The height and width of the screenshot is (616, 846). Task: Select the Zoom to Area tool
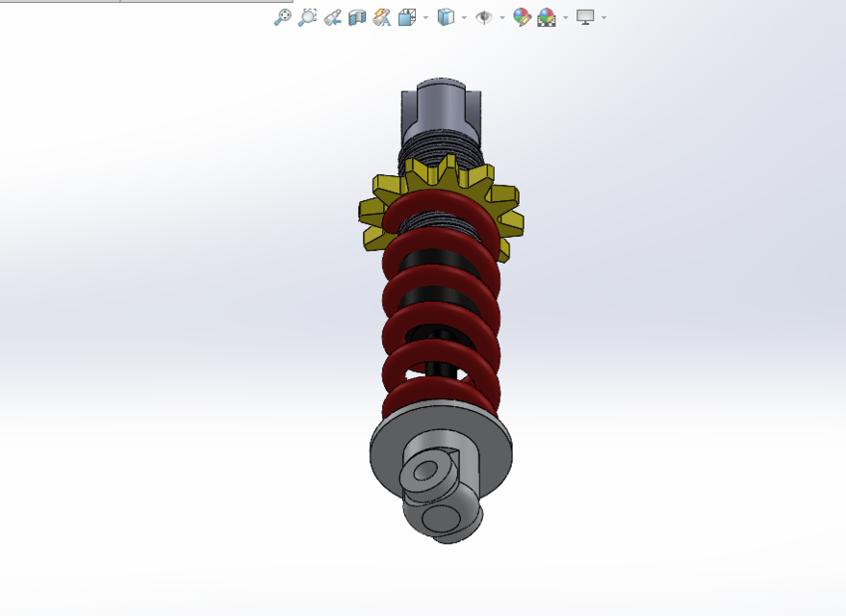tap(307, 16)
